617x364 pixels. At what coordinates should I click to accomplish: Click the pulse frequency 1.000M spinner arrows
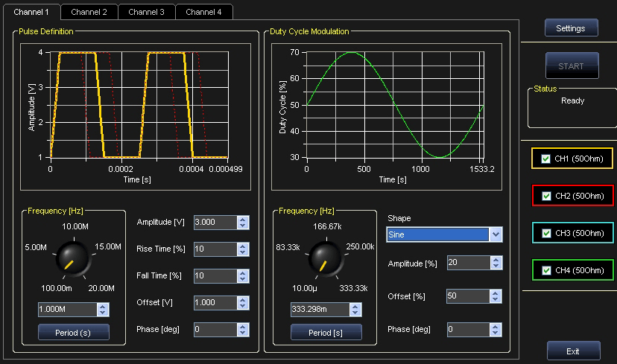[x=103, y=310]
